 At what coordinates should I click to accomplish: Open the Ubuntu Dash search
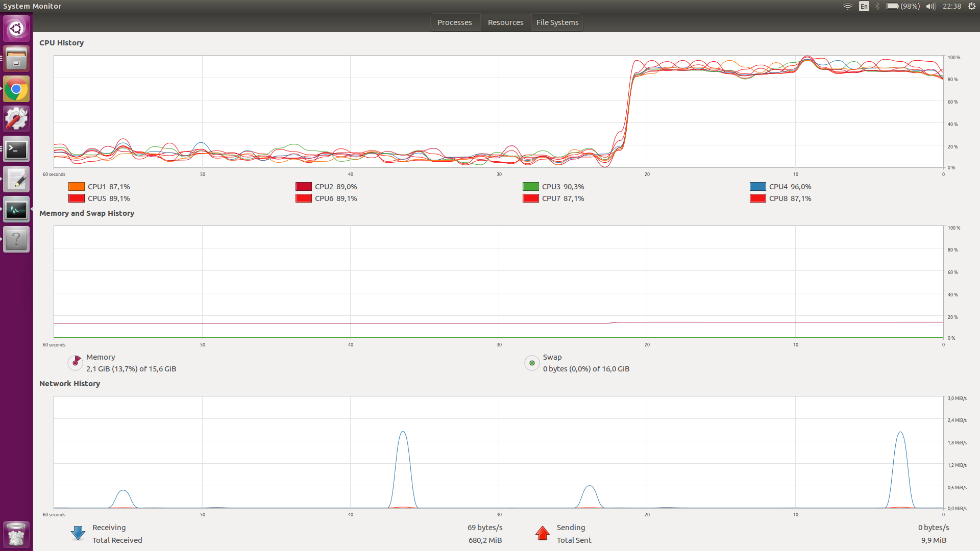click(x=16, y=28)
